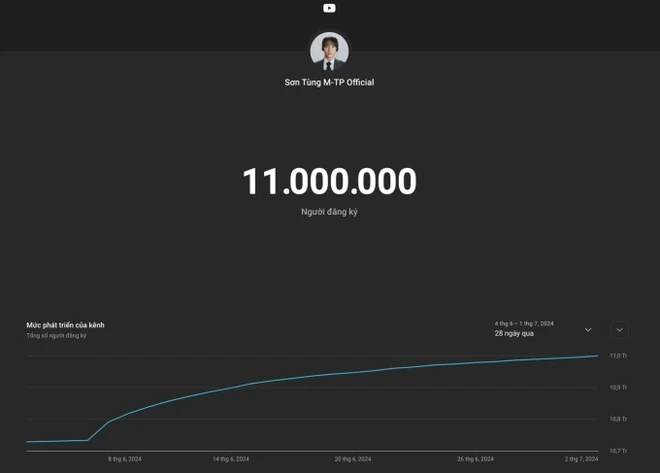
Task: Open the "28 ngày qua" date range dropdown
Action: pyautogui.click(x=514, y=333)
